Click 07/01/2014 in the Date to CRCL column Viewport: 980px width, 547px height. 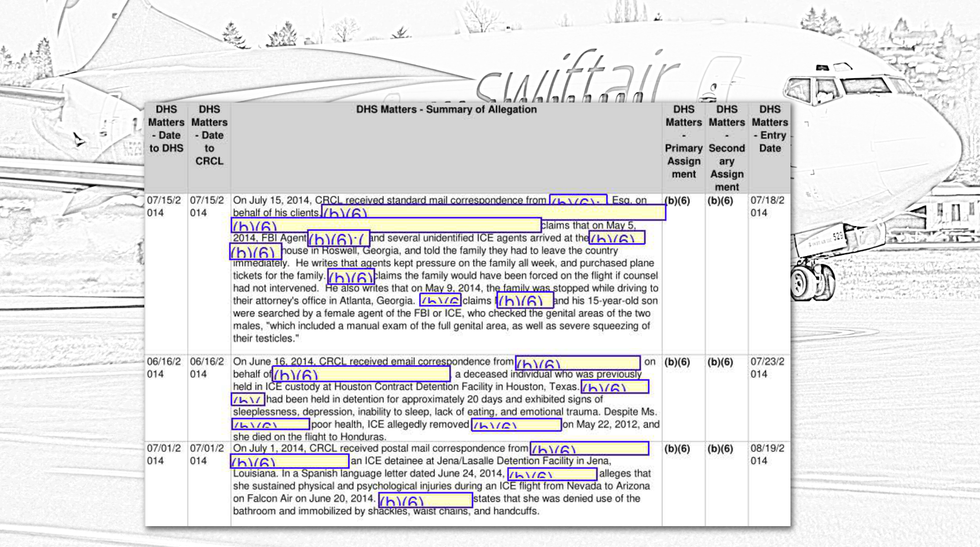point(207,454)
